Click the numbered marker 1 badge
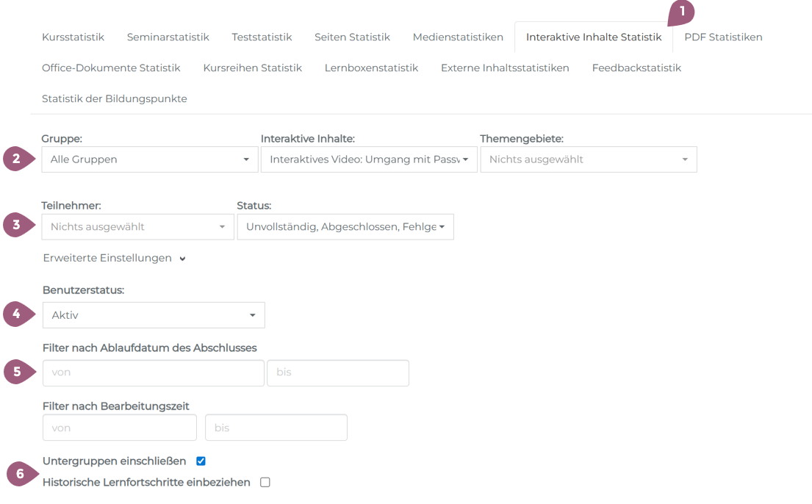The height and width of the screenshot is (504, 812). (682, 12)
